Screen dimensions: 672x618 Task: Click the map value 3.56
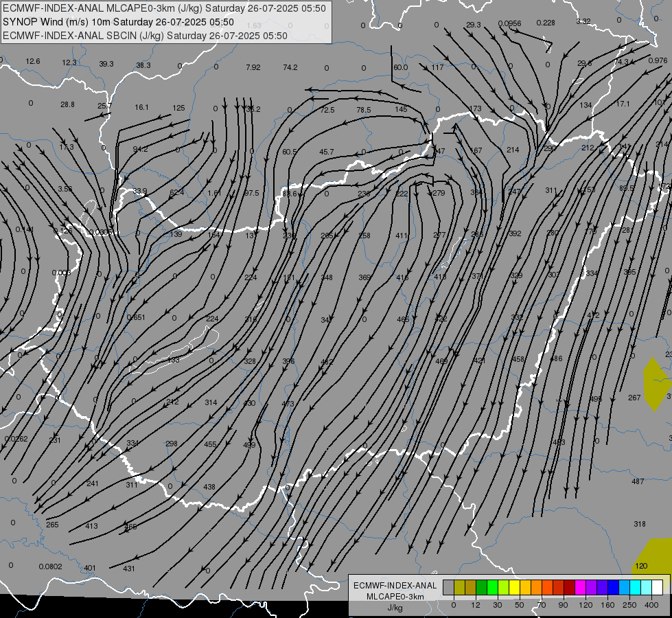[x=65, y=189]
